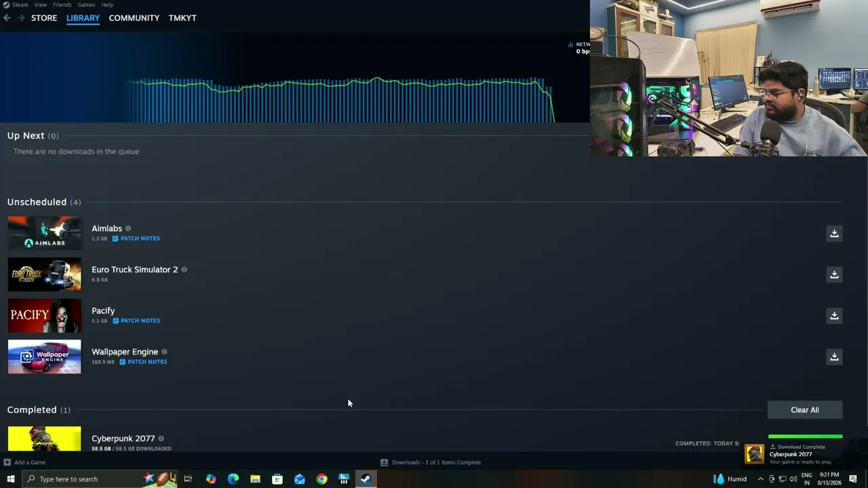Open the network icon in system tray
The height and width of the screenshot is (488, 868).
(x=783, y=479)
